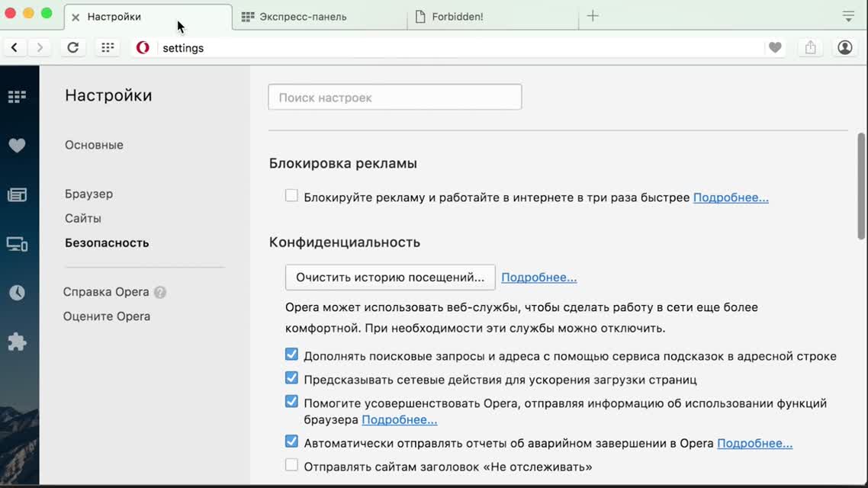Add page to bookmarks with heart icon
868x488 pixels.
(x=775, y=47)
